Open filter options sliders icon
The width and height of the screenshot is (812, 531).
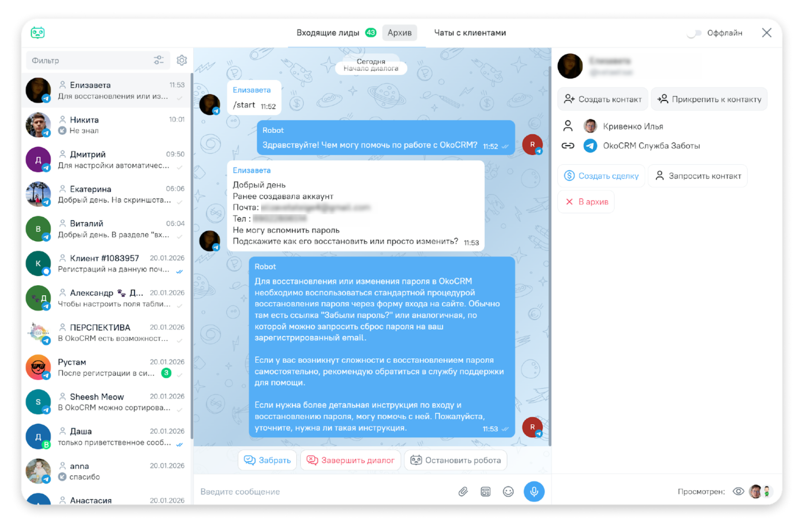coord(158,60)
